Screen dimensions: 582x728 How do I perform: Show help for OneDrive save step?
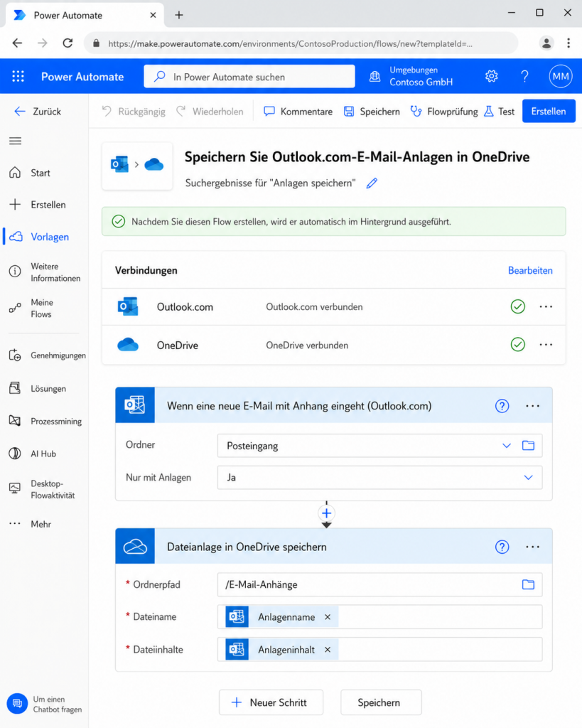click(502, 547)
